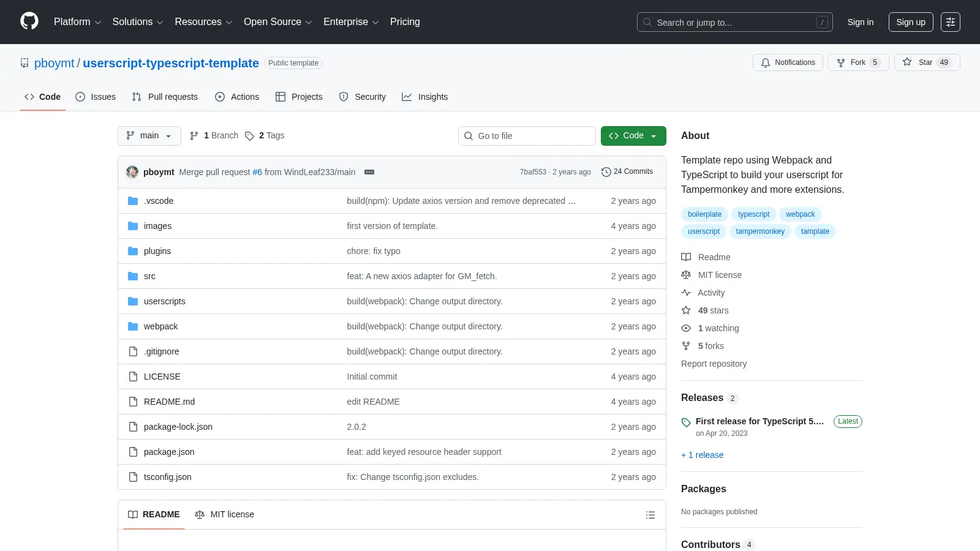The height and width of the screenshot is (551, 980).
Task: Open the images folder
Action: 157,226
